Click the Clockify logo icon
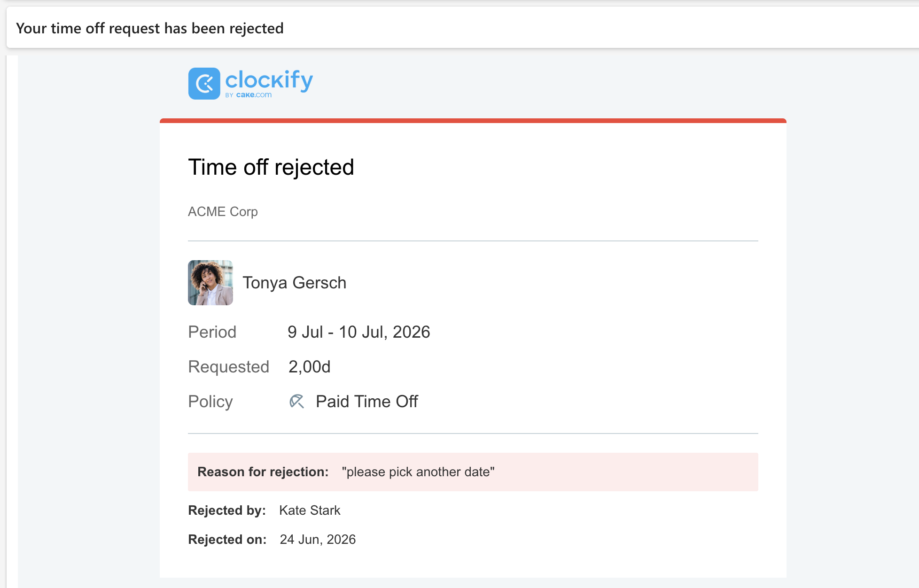 (x=204, y=84)
